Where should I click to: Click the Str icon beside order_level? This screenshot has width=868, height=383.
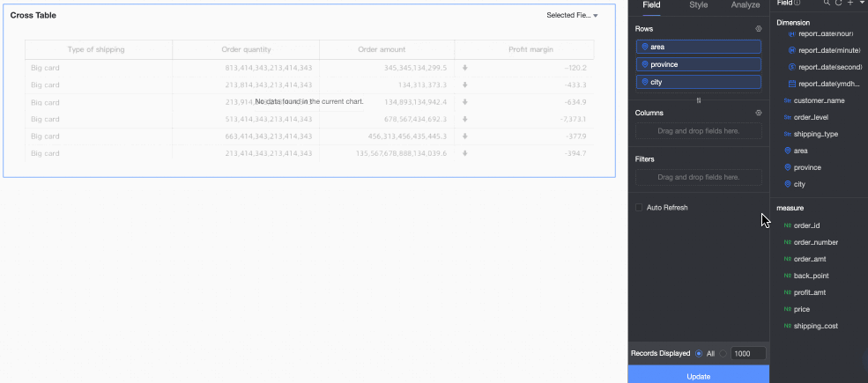tap(788, 118)
